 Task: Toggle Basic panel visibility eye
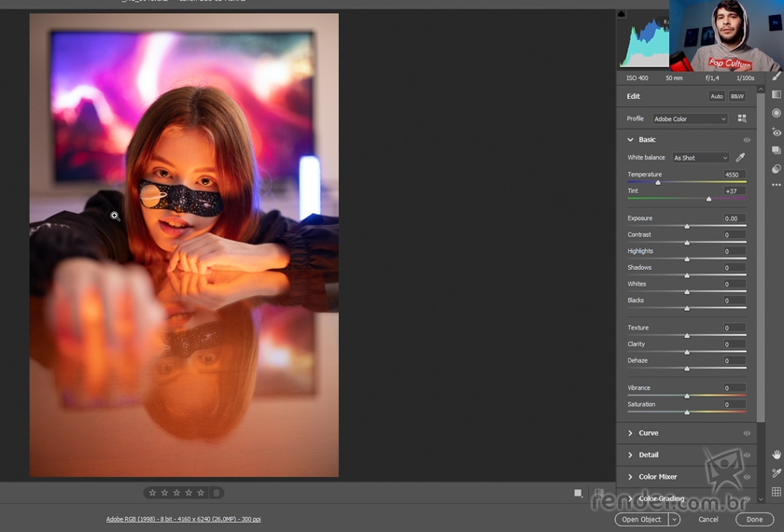[x=747, y=140]
